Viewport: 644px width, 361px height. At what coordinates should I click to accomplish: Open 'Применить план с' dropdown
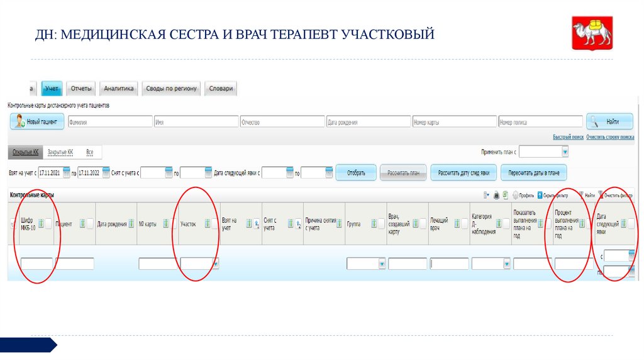coord(565,152)
